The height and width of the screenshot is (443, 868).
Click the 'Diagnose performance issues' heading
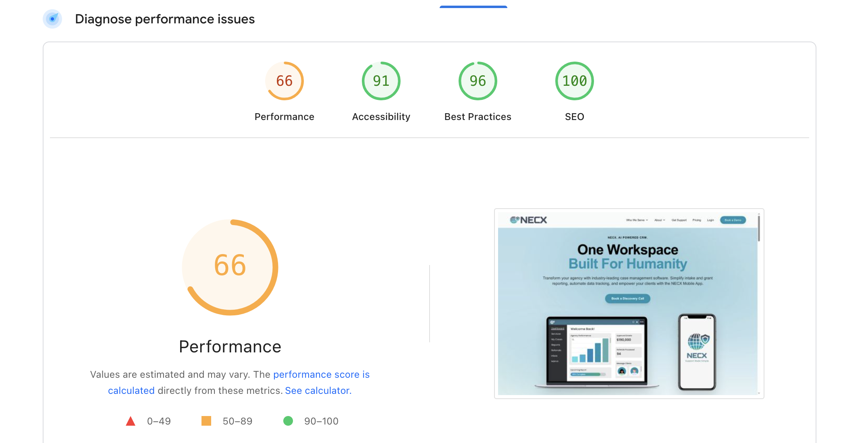(x=165, y=19)
